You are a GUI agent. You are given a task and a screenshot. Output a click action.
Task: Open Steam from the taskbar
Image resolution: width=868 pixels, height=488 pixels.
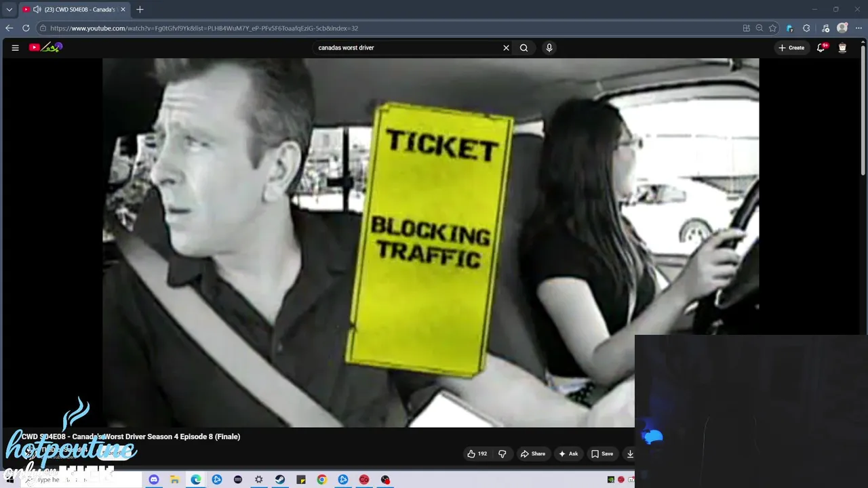pos(279,479)
